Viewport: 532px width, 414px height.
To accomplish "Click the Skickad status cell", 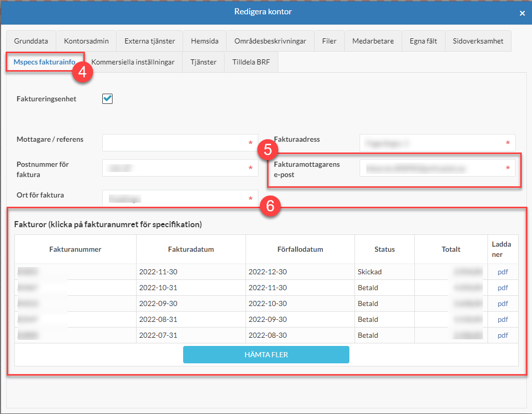I will pos(385,272).
